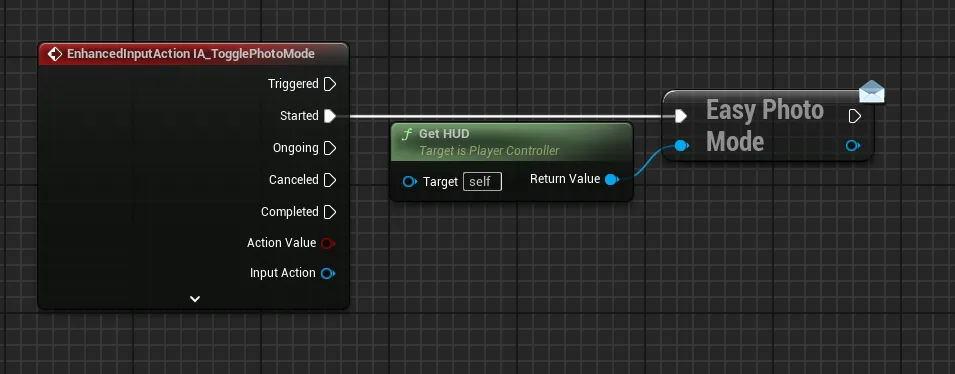This screenshot has width=955, height=374.
Task: Click the Canceled pin label
Action: point(294,180)
